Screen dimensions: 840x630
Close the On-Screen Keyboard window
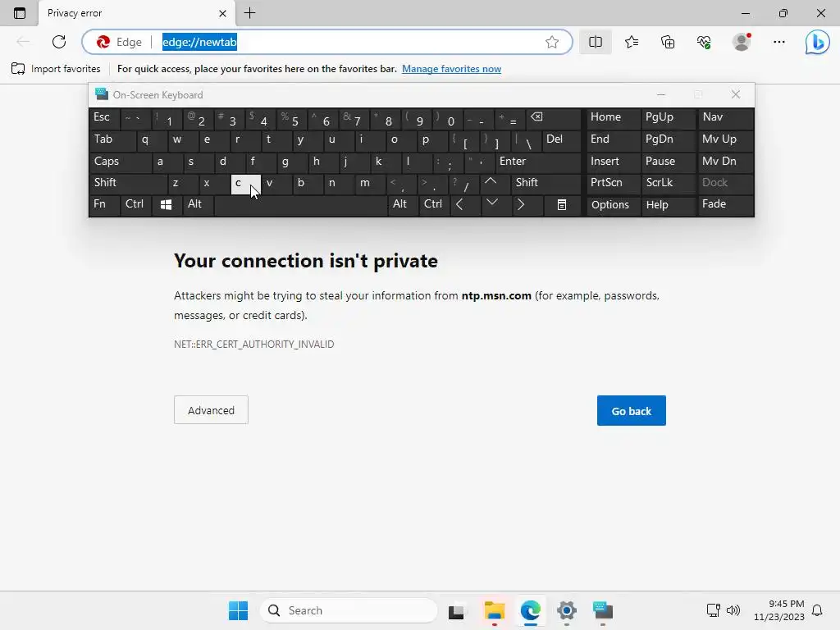pyautogui.click(x=736, y=95)
